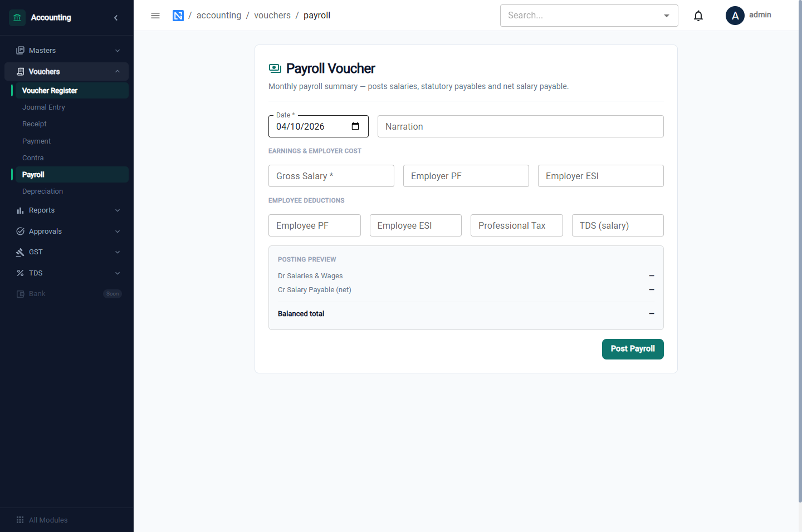Open notifications bell
Viewport: 802px width, 532px height.
(x=698, y=16)
